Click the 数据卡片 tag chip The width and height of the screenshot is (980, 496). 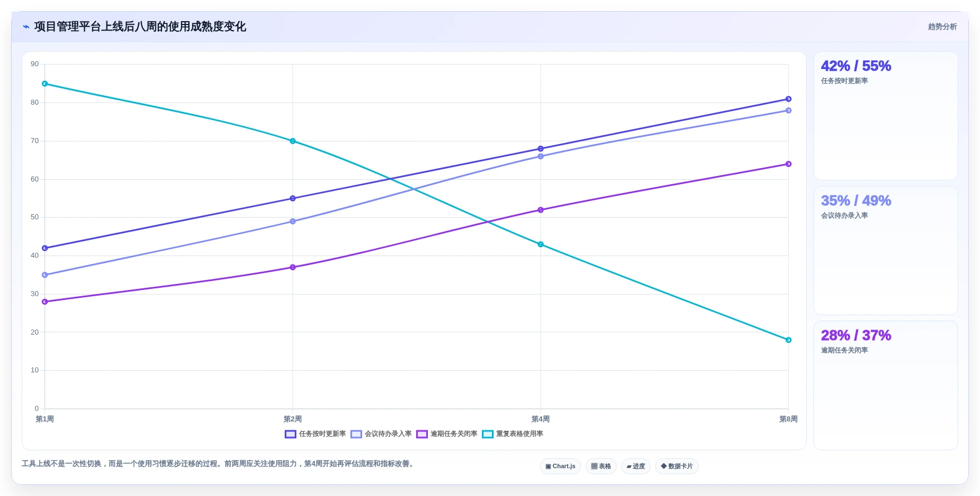[x=677, y=466]
